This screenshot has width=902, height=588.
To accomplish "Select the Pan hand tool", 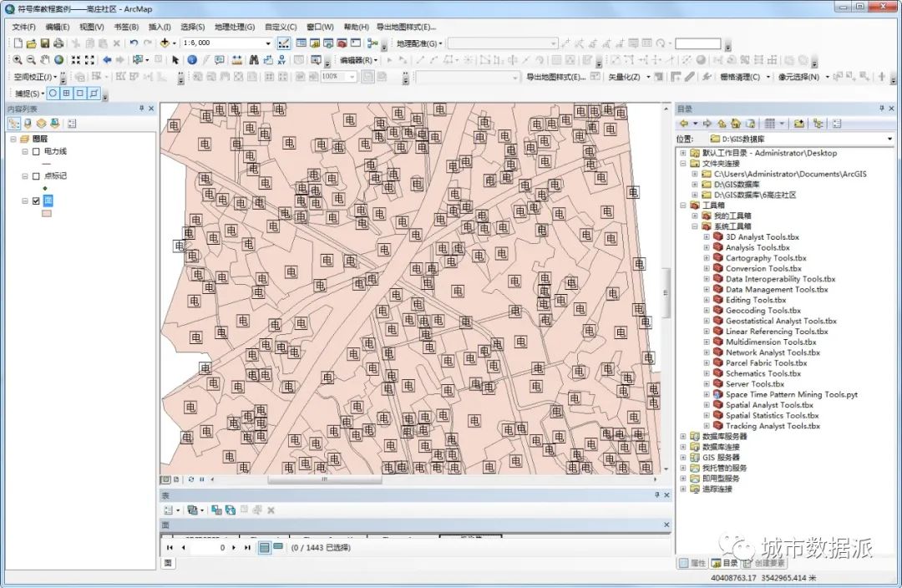I will tap(45, 60).
